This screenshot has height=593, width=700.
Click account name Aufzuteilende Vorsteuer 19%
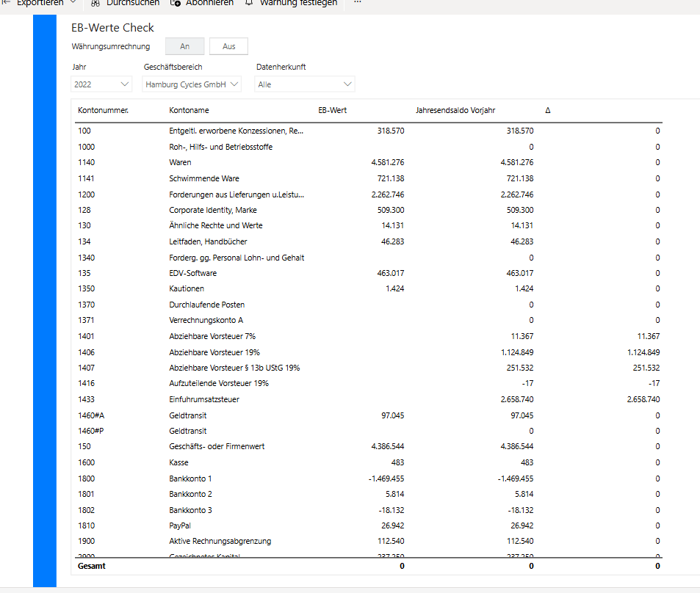point(219,383)
